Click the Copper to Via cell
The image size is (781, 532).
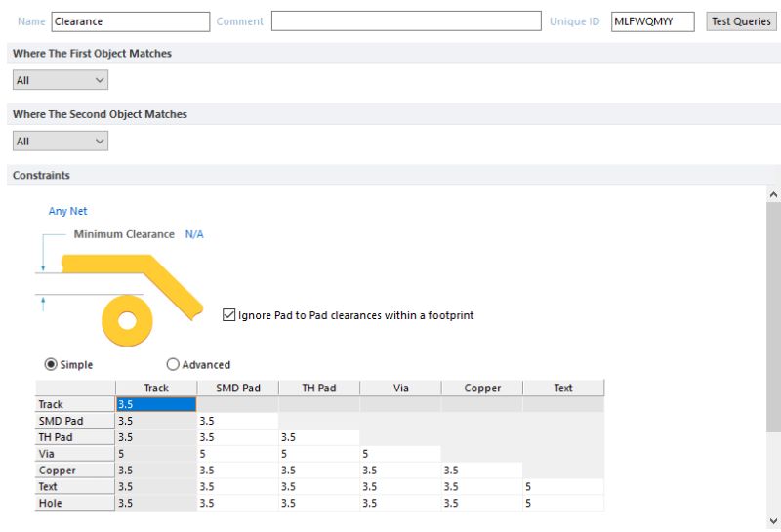(400, 470)
